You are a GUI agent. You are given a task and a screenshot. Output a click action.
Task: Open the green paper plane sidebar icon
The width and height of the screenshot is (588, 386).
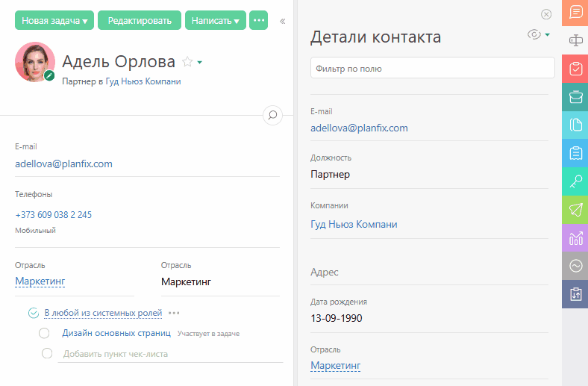(x=575, y=210)
